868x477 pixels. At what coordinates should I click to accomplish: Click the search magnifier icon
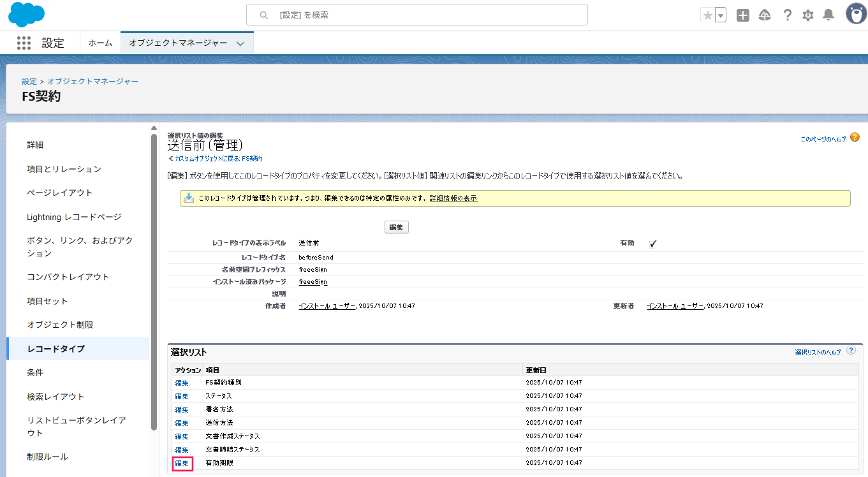(264, 15)
